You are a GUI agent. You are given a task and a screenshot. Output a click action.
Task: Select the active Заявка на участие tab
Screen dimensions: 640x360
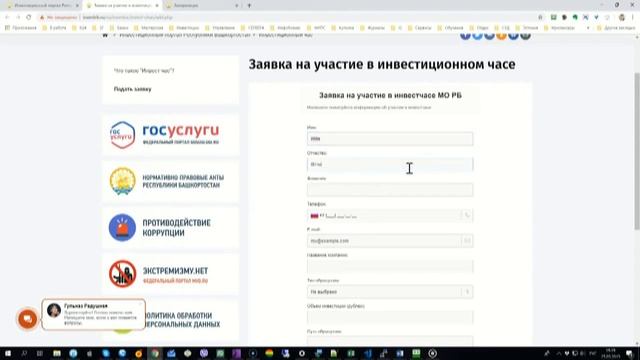[x=122, y=5]
